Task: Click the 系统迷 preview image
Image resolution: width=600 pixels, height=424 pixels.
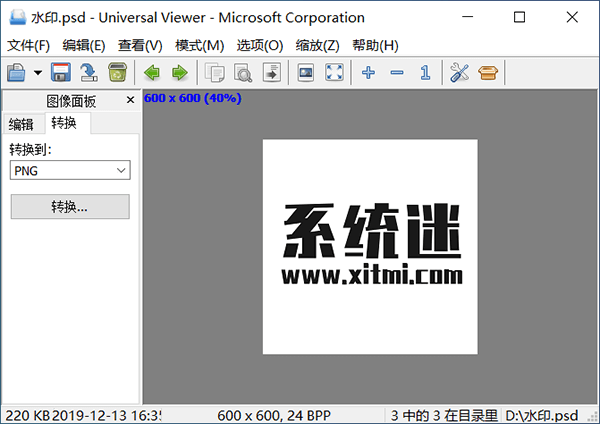Action: tap(370, 247)
